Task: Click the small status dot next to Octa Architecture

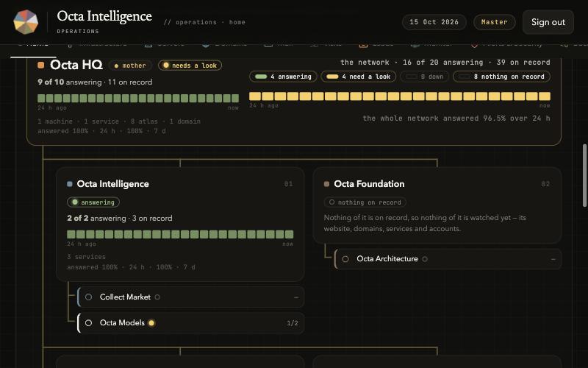Action: pyautogui.click(x=425, y=259)
